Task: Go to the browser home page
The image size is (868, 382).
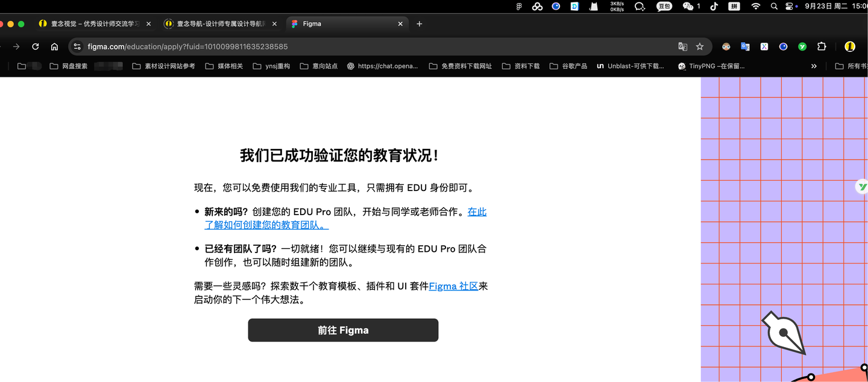Action: click(x=54, y=46)
